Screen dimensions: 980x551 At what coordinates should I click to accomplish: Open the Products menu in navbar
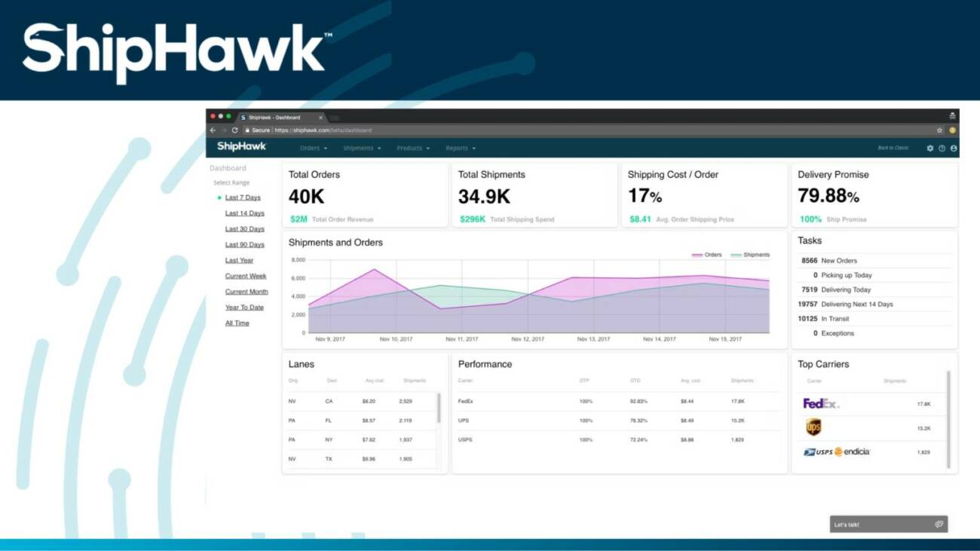413,148
